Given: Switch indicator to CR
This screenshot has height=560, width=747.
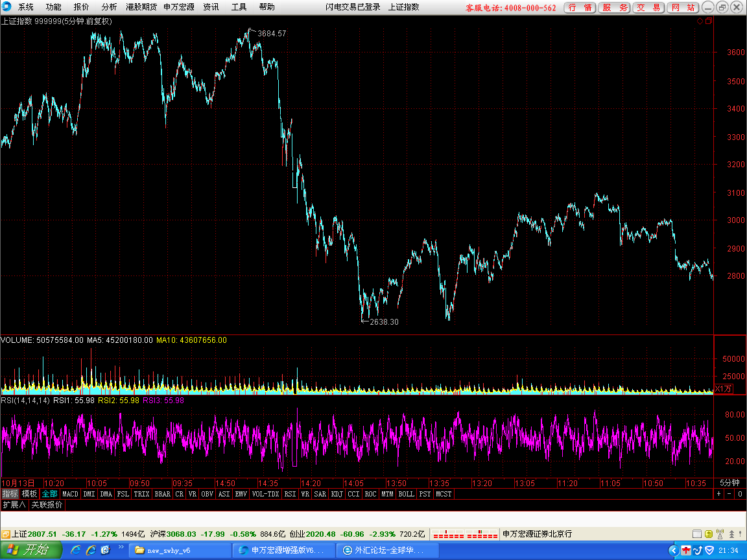Looking at the screenshot, I should [x=179, y=494].
